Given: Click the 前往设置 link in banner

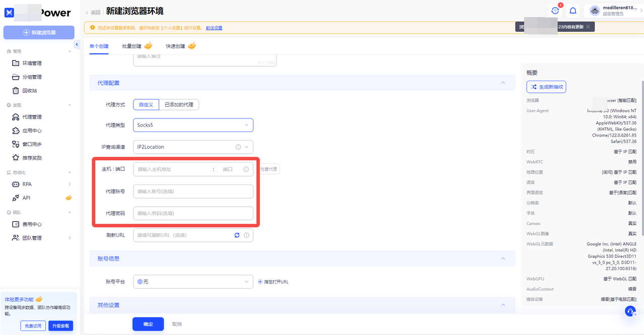Looking at the screenshot, I should tap(214, 28).
